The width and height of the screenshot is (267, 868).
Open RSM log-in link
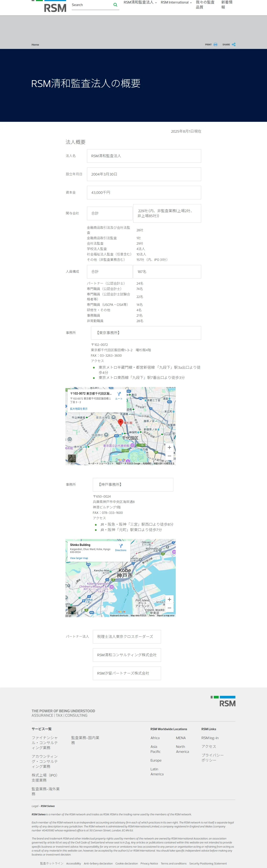(210, 738)
